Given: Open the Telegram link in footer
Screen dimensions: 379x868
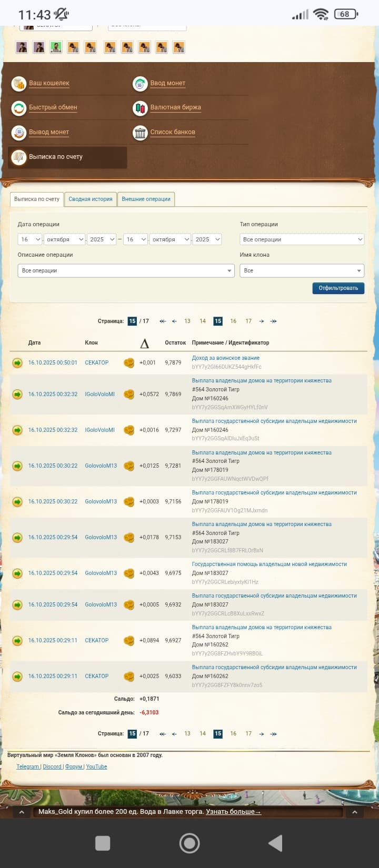Looking at the screenshot, I should click(28, 766).
